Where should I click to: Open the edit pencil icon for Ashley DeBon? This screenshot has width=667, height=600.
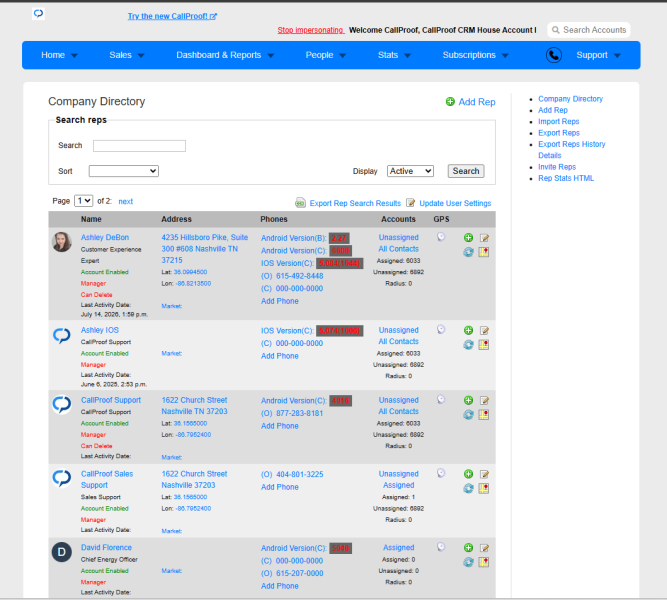tap(484, 237)
